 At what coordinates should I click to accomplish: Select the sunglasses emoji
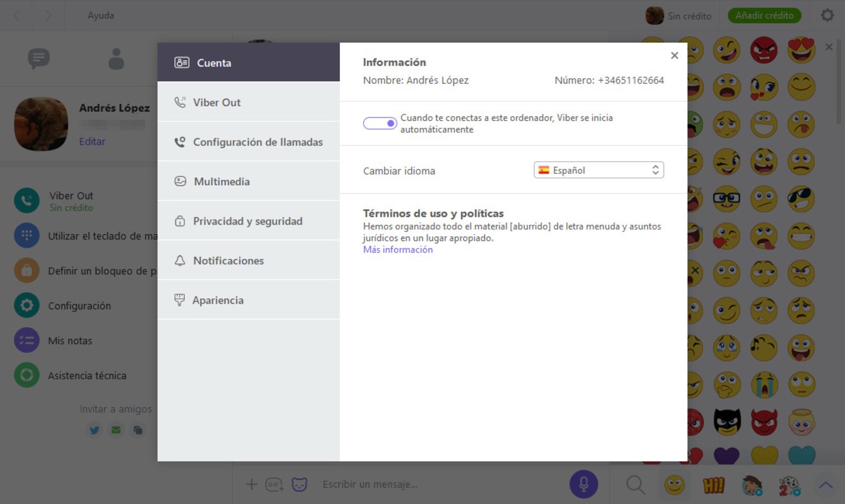point(801,199)
